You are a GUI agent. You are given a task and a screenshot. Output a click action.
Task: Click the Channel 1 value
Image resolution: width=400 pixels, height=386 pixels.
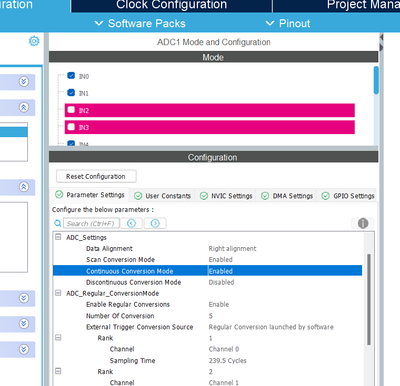[x=224, y=383]
